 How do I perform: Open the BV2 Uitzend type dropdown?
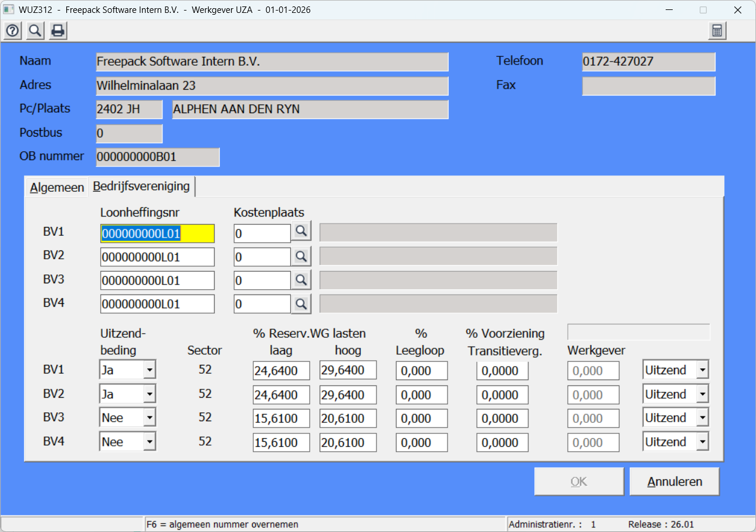pyautogui.click(x=702, y=395)
